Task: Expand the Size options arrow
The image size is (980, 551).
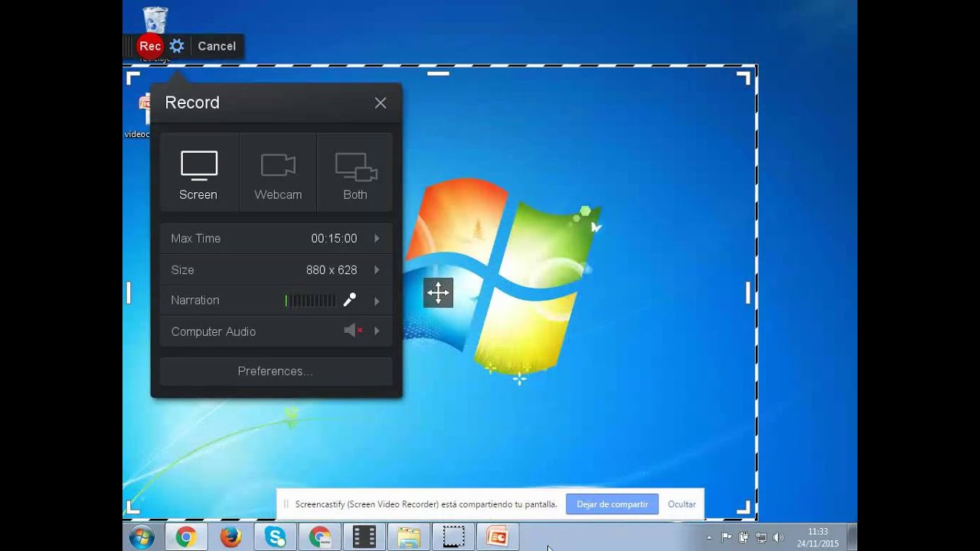Action: [x=377, y=270]
